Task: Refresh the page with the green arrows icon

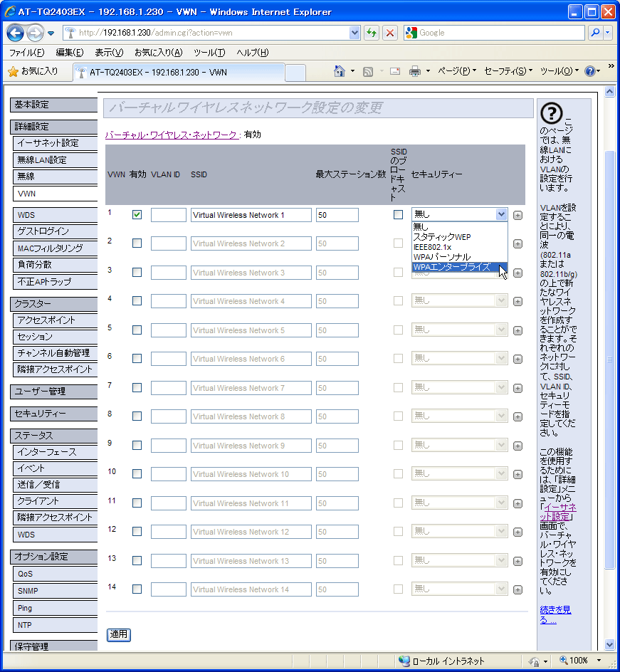Action: pos(372,33)
